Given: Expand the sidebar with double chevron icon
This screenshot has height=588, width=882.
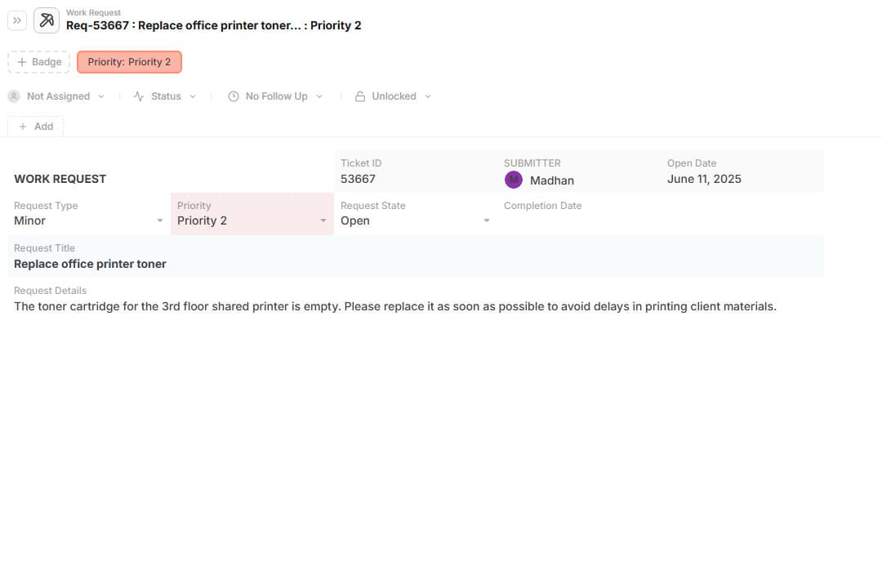Looking at the screenshot, I should 17,20.
